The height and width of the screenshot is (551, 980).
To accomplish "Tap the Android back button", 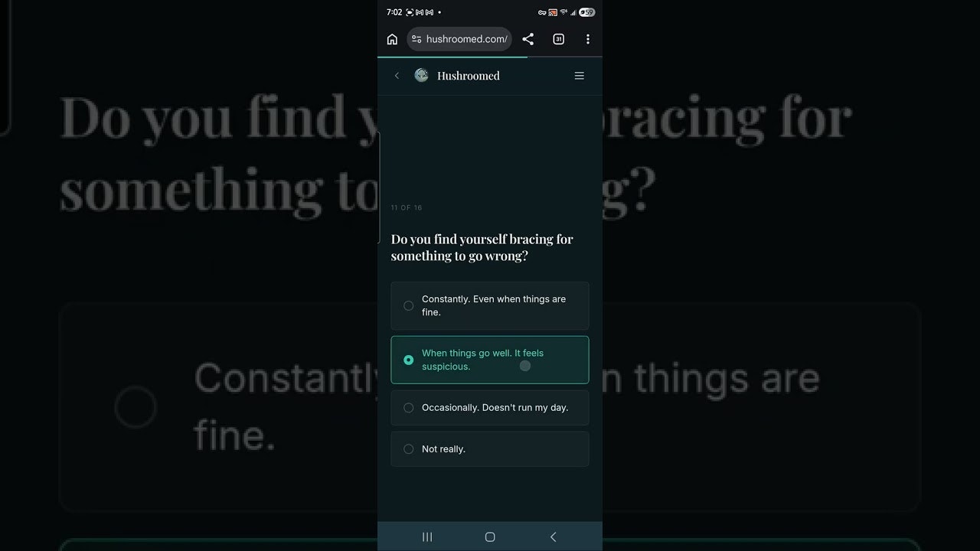I will tap(553, 537).
